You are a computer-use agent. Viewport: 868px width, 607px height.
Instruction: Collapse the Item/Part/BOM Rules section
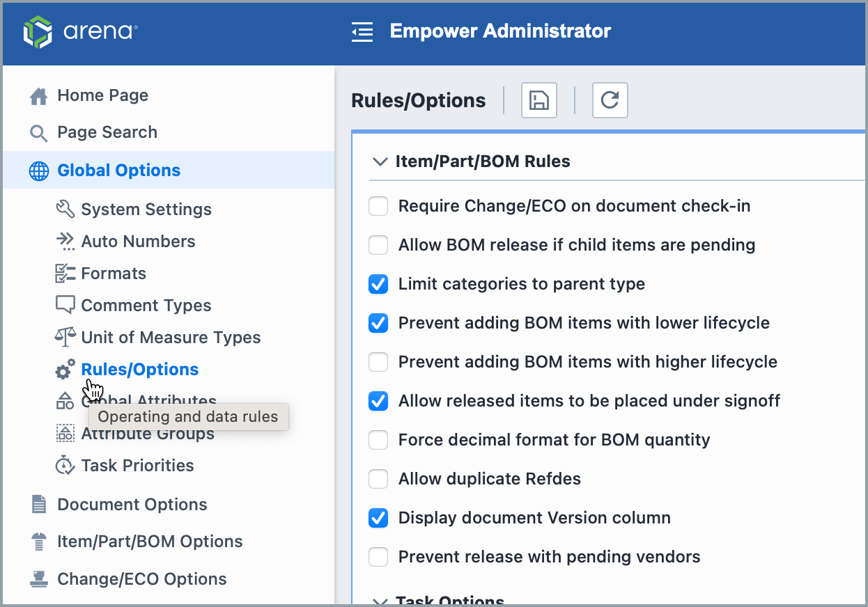379,161
